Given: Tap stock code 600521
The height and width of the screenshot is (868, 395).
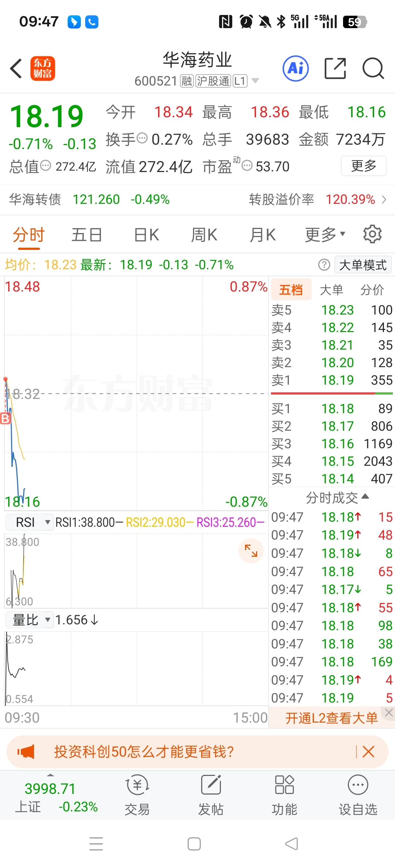Looking at the screenshot, I should pyautogui.click(x=156, y=81).
